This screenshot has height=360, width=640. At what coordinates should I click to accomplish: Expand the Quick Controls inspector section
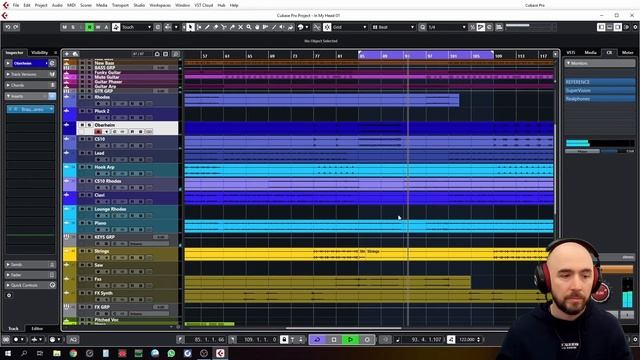pos(31,285)
